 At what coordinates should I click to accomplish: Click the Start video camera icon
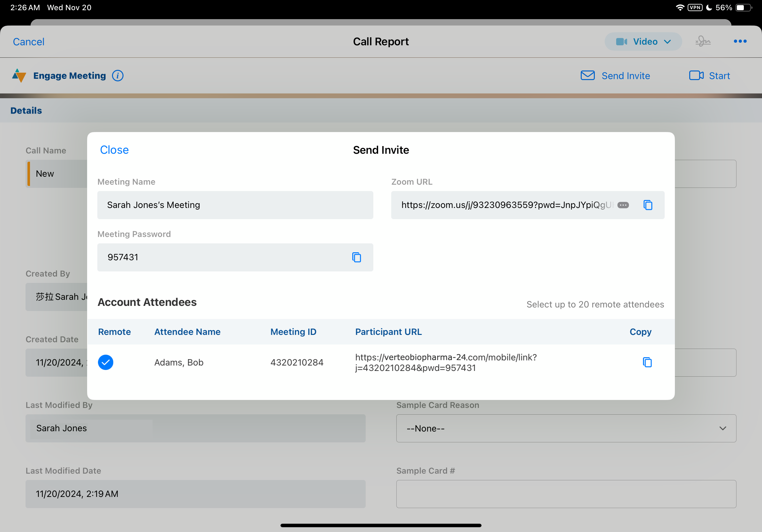point(696,76)
